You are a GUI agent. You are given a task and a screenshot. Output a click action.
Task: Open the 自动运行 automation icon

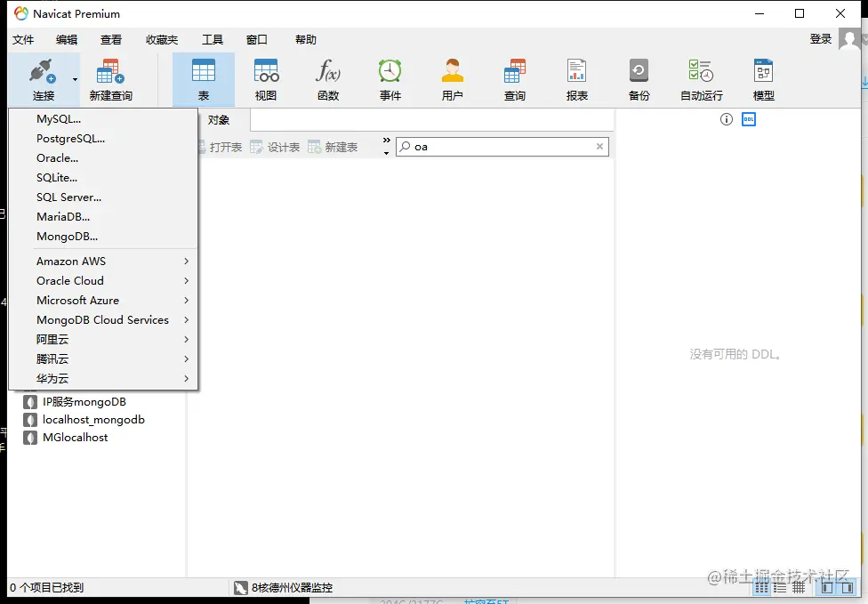(x=702, y=71)
